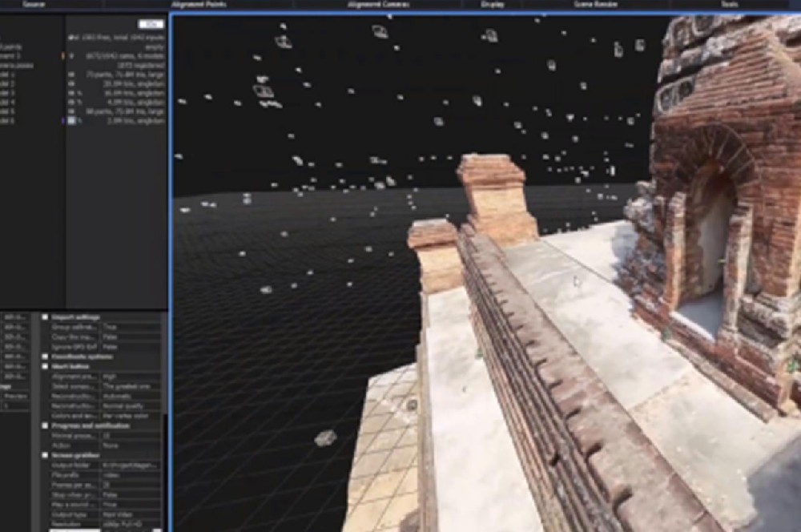Screen dimensions: 801x532
Task: Select the large camera marker beside the tiled floor
Action: click(x=325, y=438)
